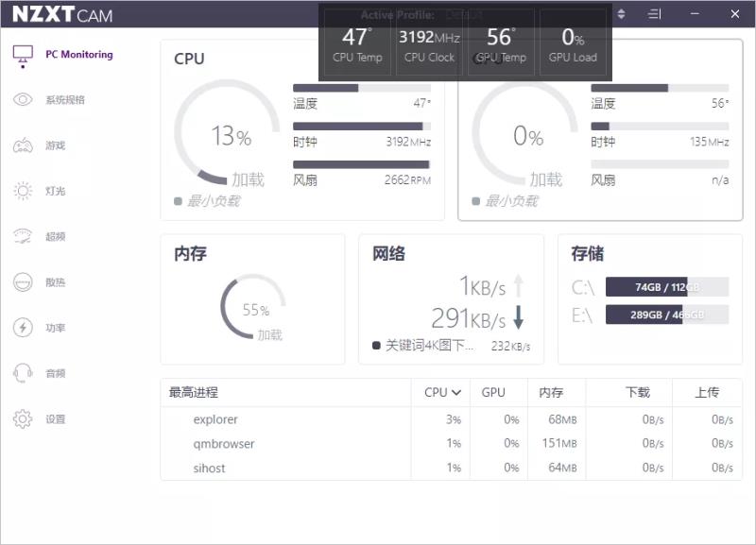This screenshot has width=756, height=545.
Task: Go to 系统规格 page
Action: pos(65,100)
